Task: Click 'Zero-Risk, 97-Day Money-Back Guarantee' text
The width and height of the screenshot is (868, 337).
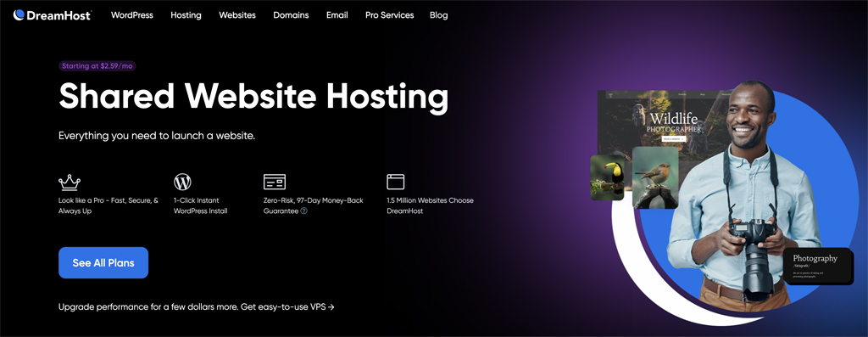Action: tap(314, 205)
